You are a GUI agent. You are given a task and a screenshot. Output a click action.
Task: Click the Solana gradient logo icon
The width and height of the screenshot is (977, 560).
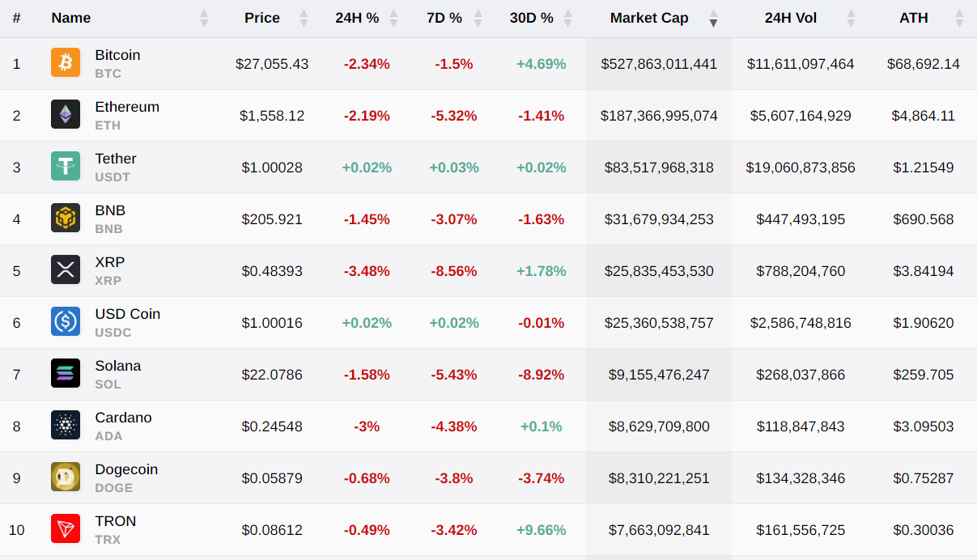point(66,374)
